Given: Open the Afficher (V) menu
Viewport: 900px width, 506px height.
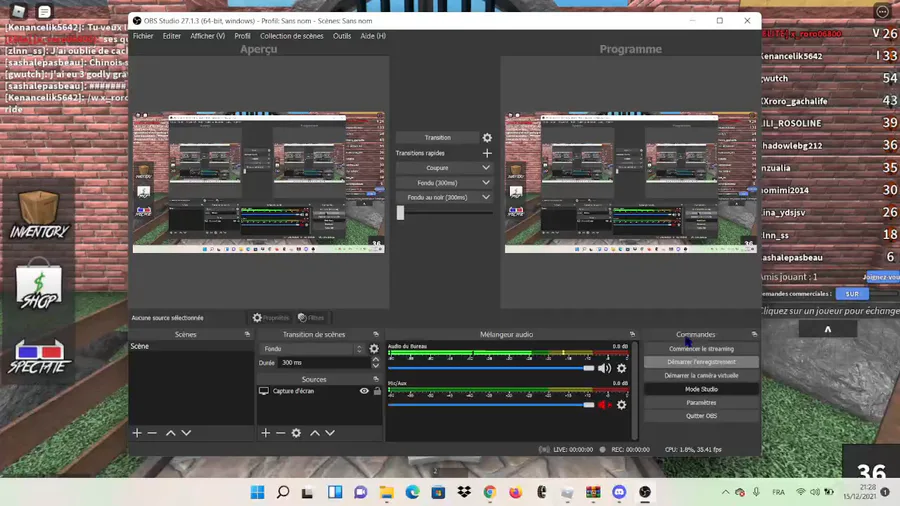Looking at the screenshot, I should 207,36.
